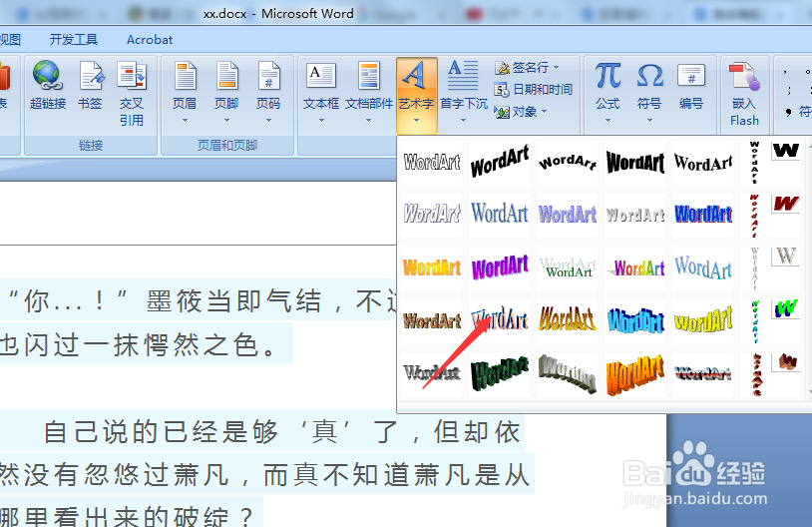Choose the brown textured WordArt style
The width and height of the screenshot is (812, 527).
(x=432, y=321)
